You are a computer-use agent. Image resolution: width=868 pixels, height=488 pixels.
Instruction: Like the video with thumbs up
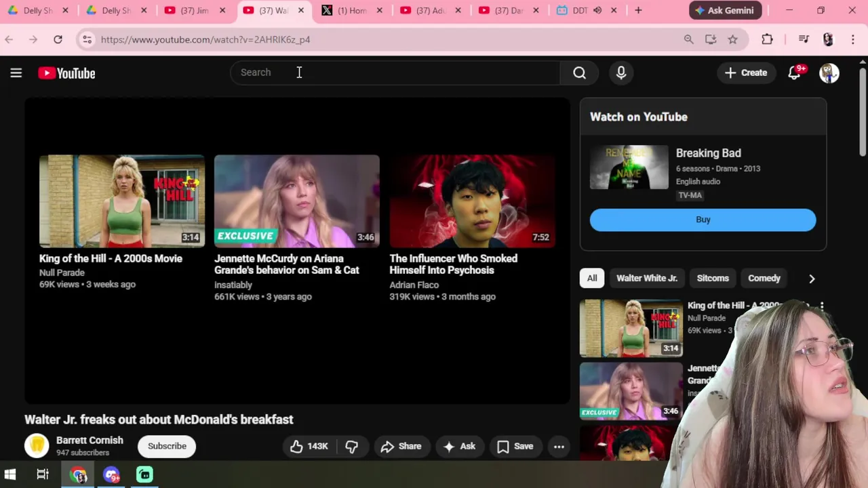[x=309, y=446]
